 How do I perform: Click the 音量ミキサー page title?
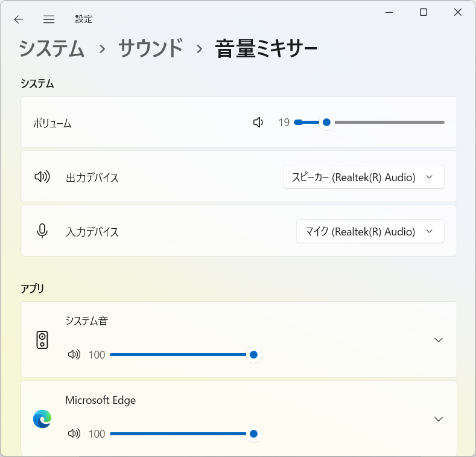[x=266, y=49]
